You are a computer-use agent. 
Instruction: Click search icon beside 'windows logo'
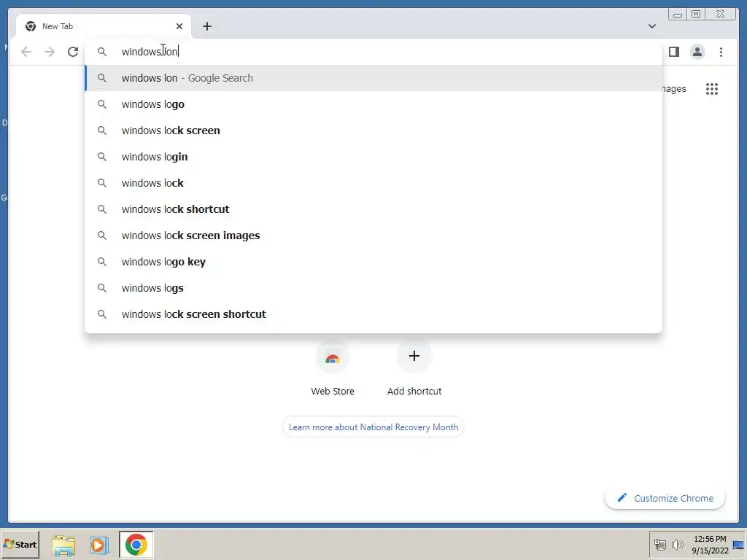[x=102, y=104]
